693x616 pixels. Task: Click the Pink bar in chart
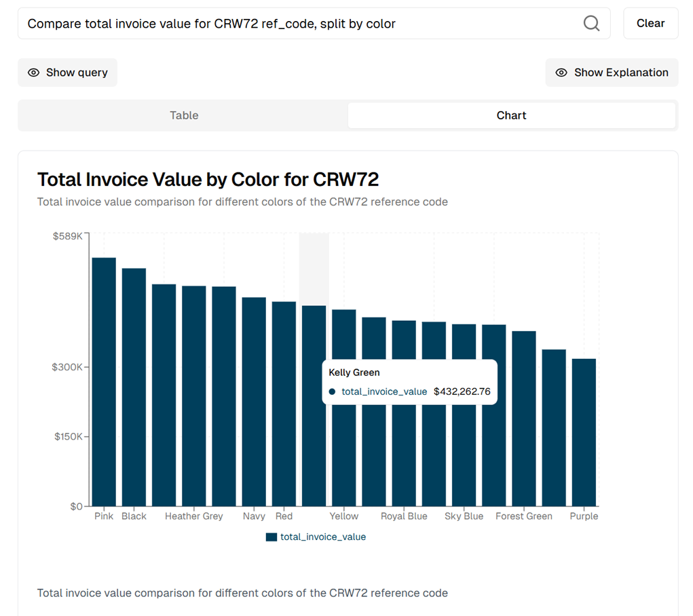click(x=104, y=382)
